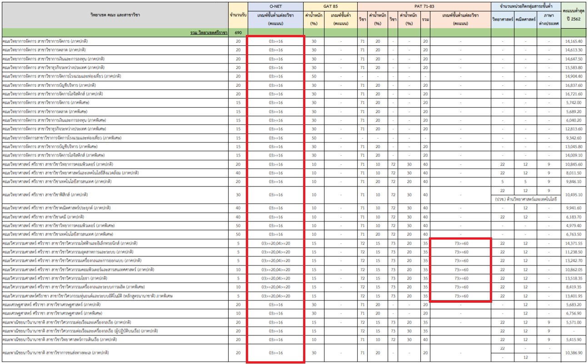Select the total intake value "690"
This screenshot has width=588, height=364.
(238, 33)
